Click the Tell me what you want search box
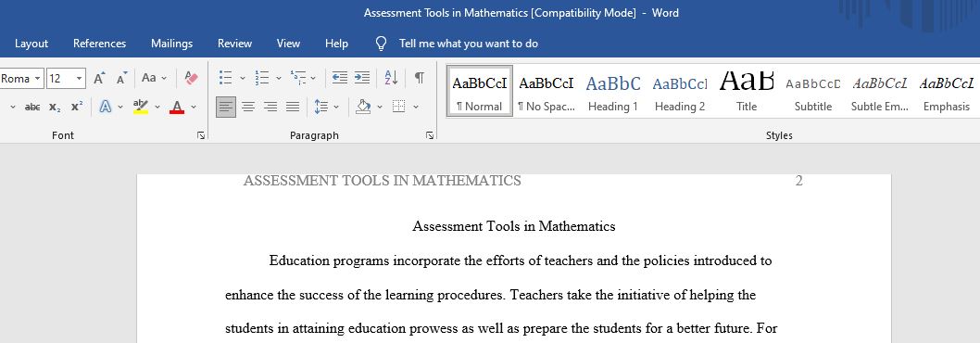980x343 pixels. 468,44
